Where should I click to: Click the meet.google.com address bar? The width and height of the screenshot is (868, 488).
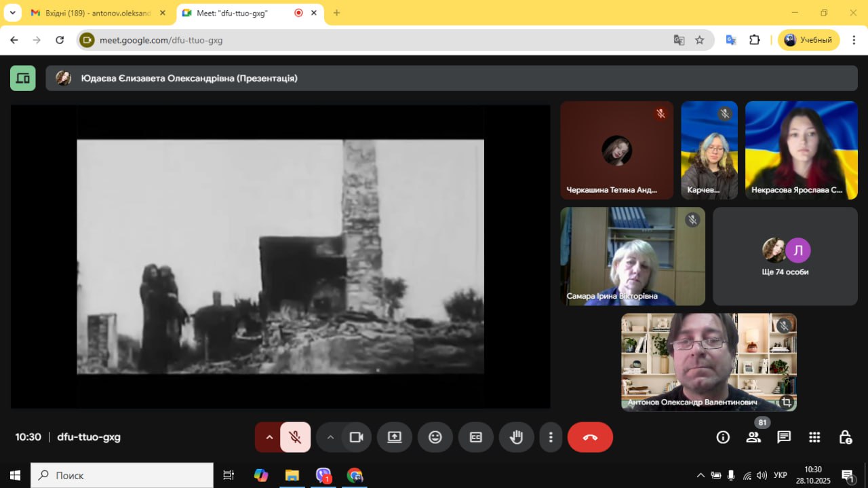click(380, 40)
